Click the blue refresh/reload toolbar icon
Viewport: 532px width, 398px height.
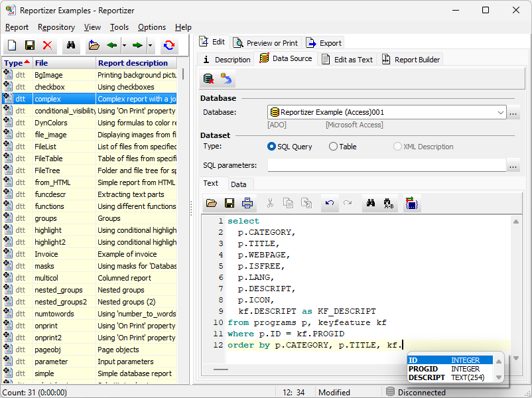pyautogui.click(x=170, y=44)
